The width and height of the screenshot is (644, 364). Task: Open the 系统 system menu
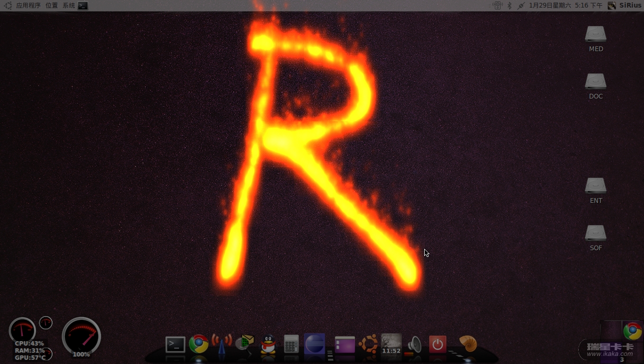(69, 6)
